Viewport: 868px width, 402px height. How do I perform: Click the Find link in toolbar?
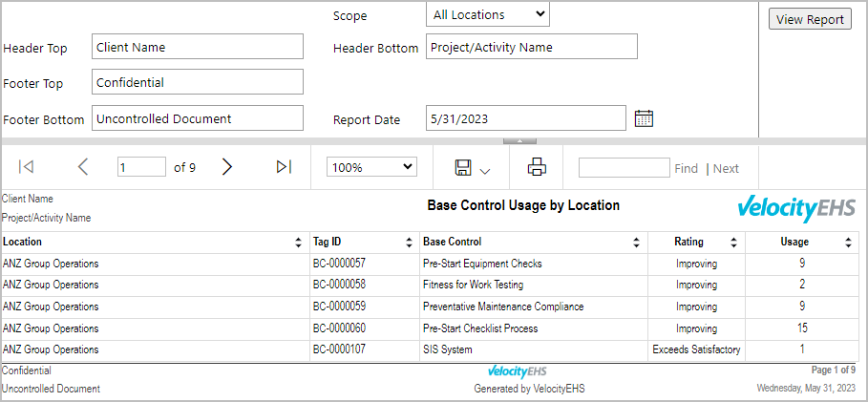click(x=686, y=168)
